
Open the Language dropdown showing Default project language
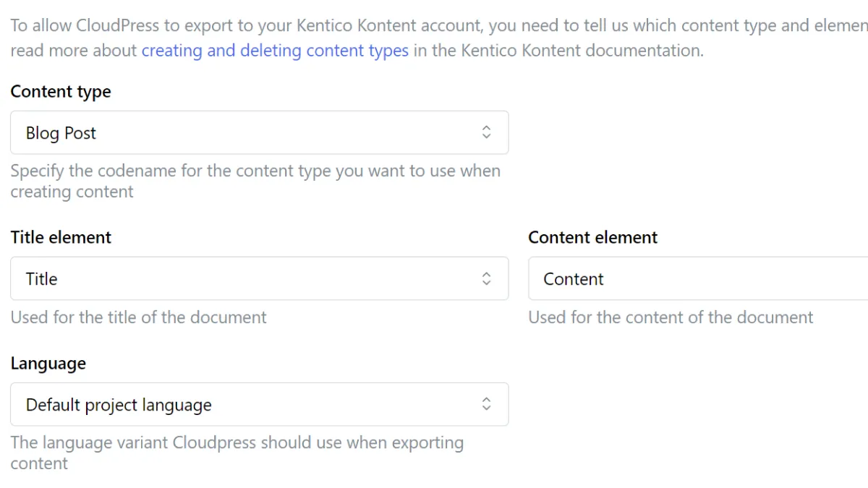tap(259, 404)
